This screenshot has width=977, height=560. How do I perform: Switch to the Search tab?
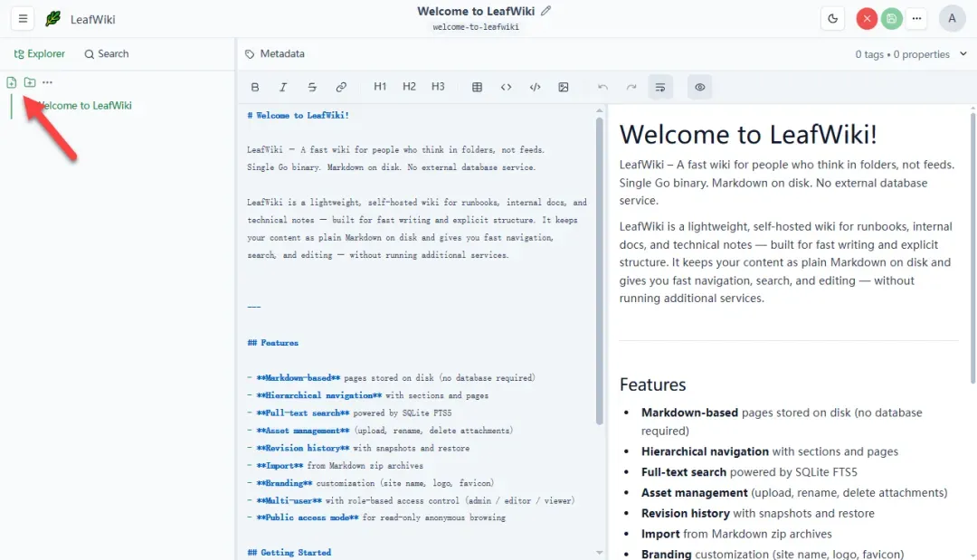(107, 54)
